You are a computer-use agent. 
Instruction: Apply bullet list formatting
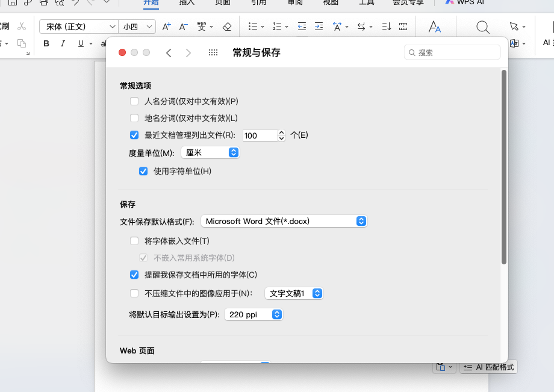tap(253, 26)
